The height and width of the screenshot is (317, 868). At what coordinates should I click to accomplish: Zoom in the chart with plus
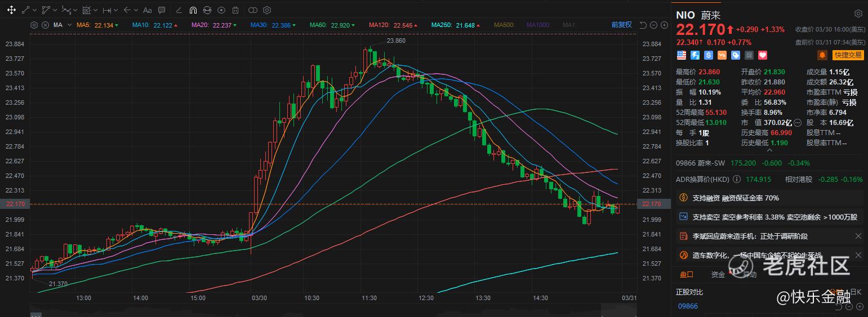click(663, 25)
